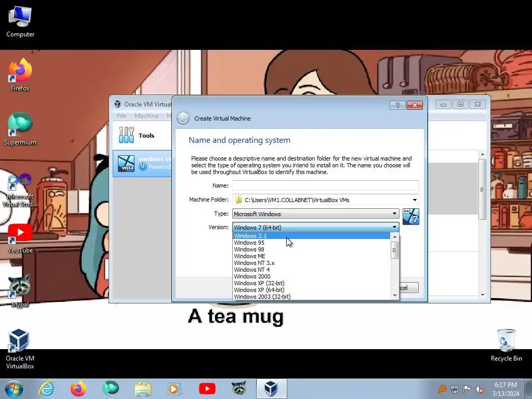
Task: Click the Windows 7 64-bit OS badge
Action: point(411,217)
